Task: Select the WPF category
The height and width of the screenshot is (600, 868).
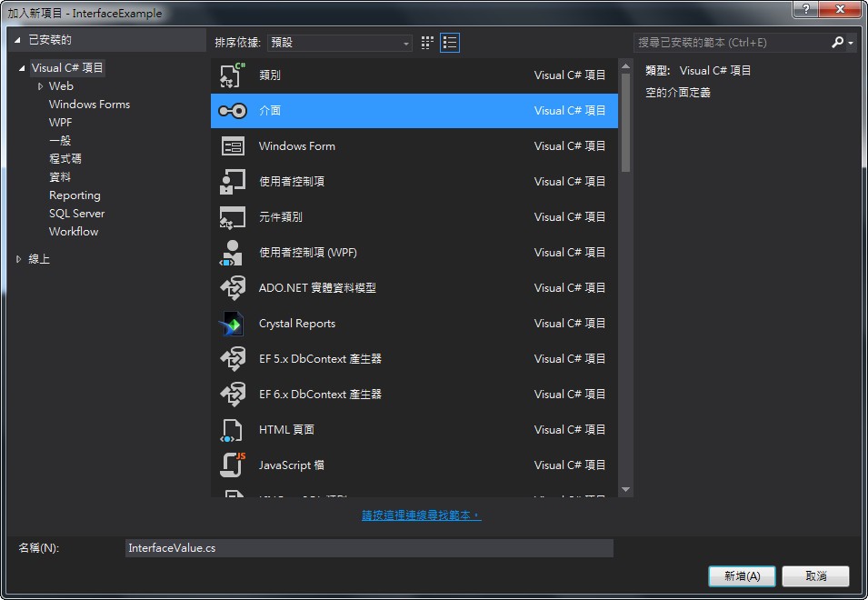Action: pos(60,123)
